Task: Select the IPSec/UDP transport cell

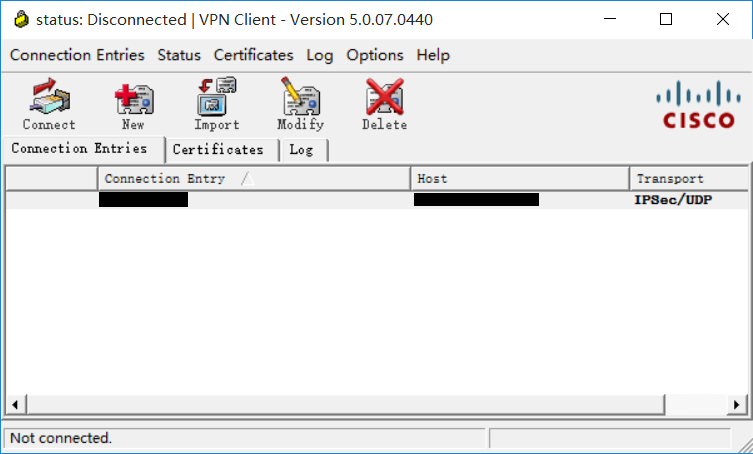Action: pos(673,200)
